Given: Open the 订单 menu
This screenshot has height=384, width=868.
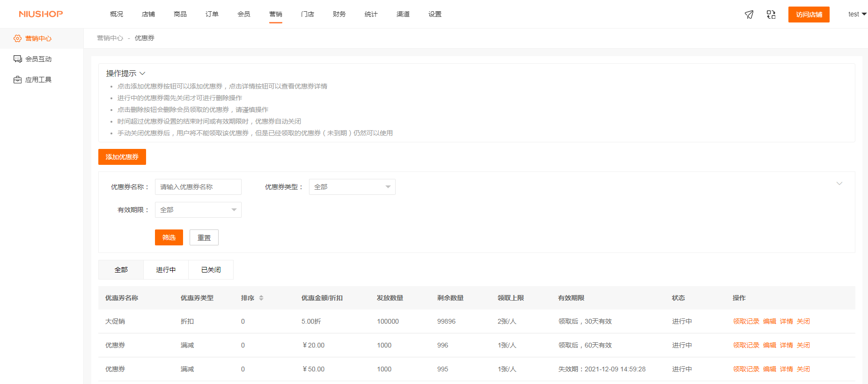Looking at the screenshot, I should [x=212, y=14].
